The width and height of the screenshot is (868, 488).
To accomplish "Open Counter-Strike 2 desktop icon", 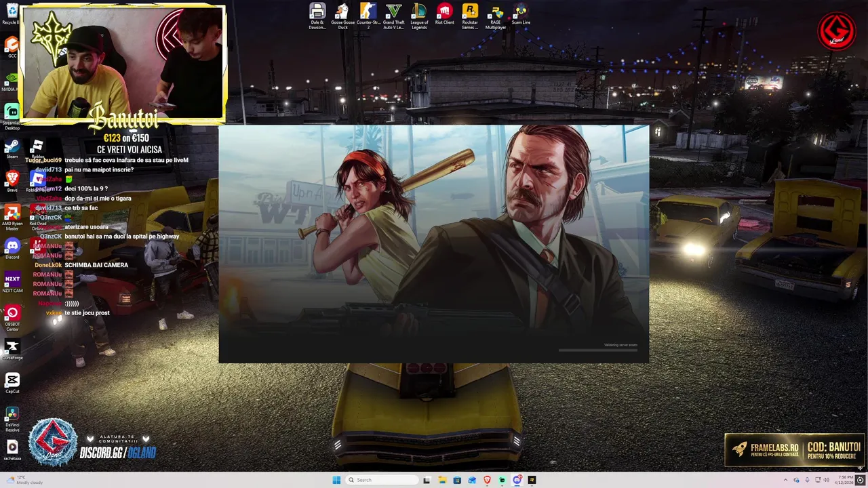I will pyautogui.click(x=368, y=16).
